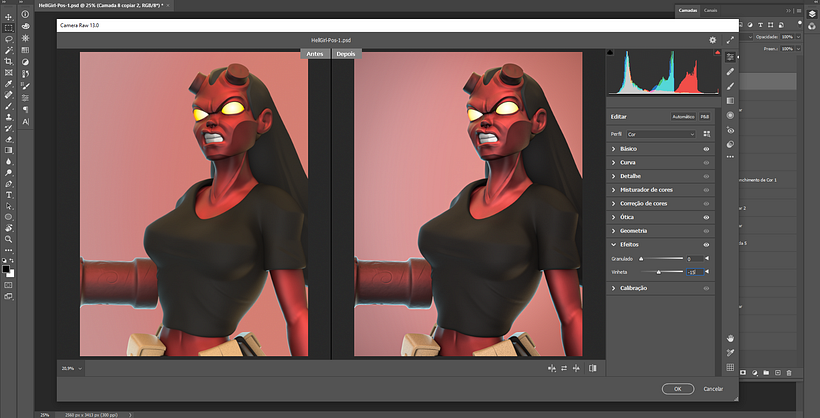Toggle Ótica panel visibility eye
This screenshot has height=418, width=820.
(706, 217)
